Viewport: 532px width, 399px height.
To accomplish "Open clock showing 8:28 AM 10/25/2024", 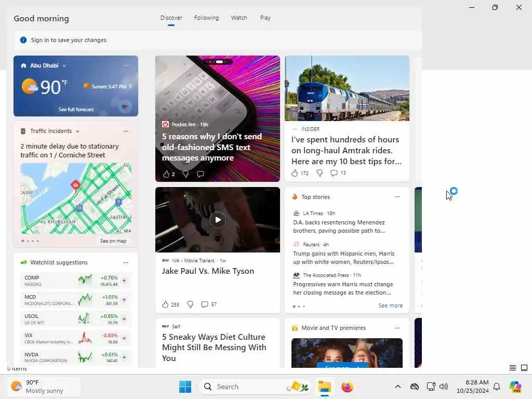I will coord(472,387).
